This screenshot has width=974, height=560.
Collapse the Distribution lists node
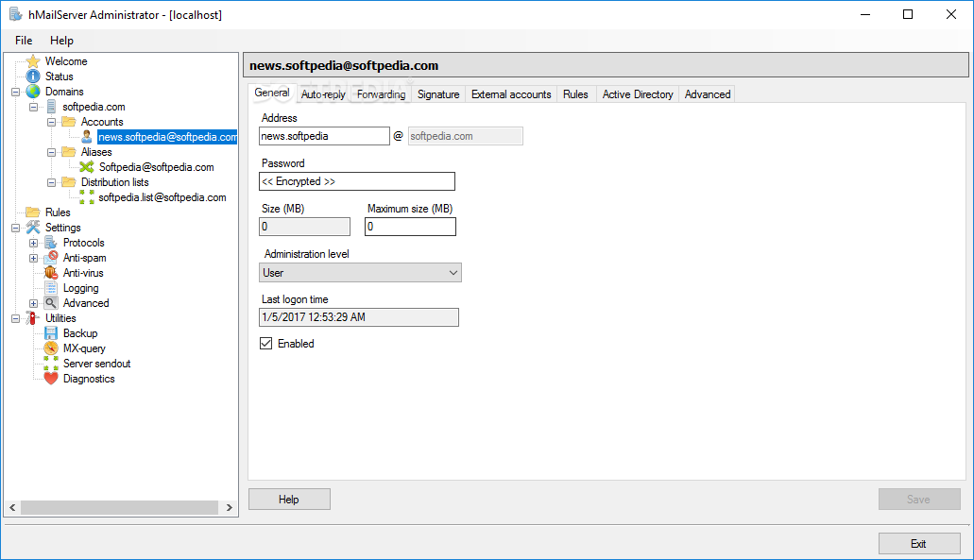[x=52, y=182]
